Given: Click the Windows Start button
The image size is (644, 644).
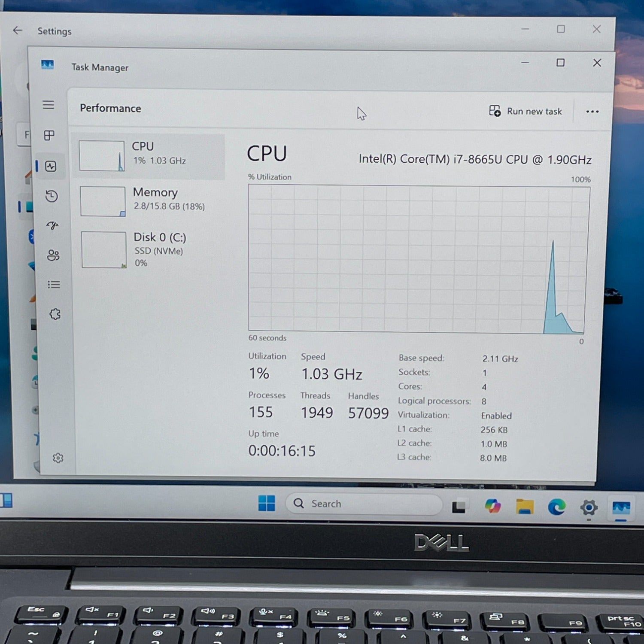Looking at the screenshot, I should [267, 503].
